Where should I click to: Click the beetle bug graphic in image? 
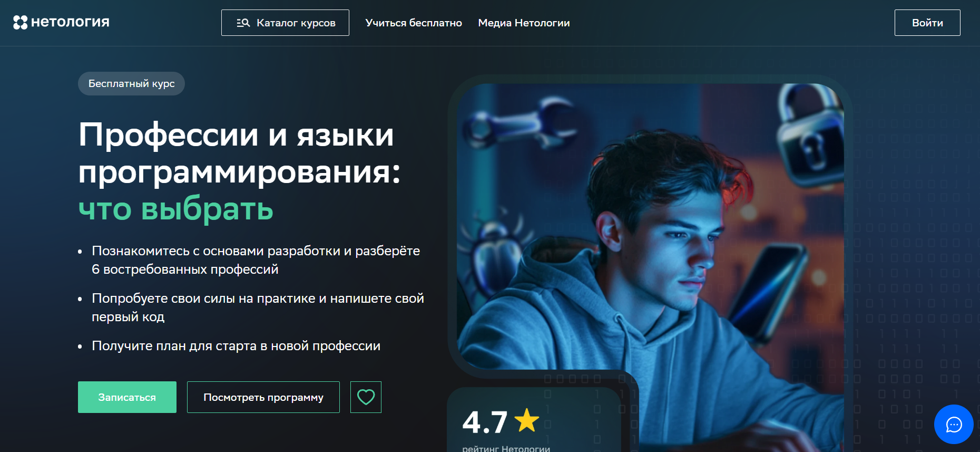tap(493, 248)
